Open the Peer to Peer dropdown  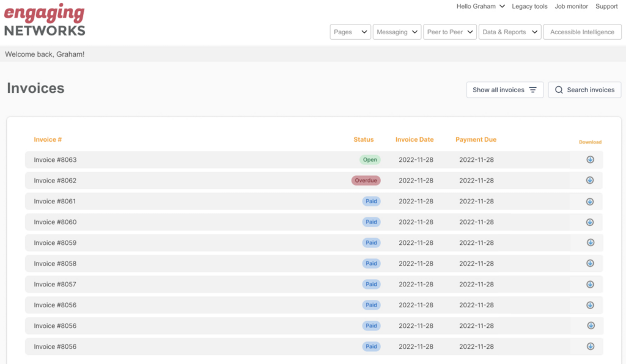(x=449, y=32)
